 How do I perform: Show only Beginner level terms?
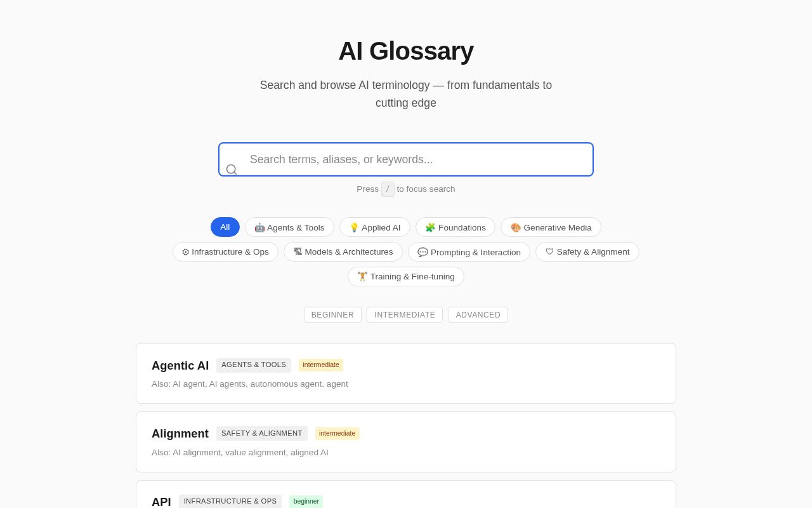(x=332, y=315)
